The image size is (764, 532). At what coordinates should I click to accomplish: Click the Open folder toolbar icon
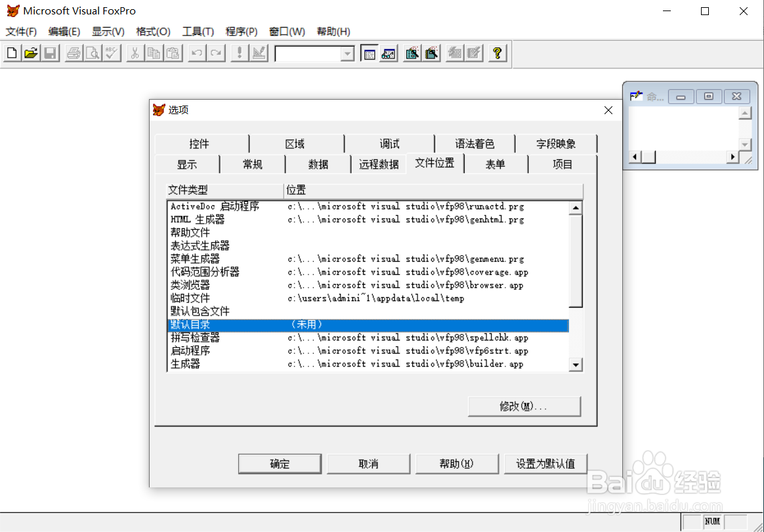(x=31, y=53)
